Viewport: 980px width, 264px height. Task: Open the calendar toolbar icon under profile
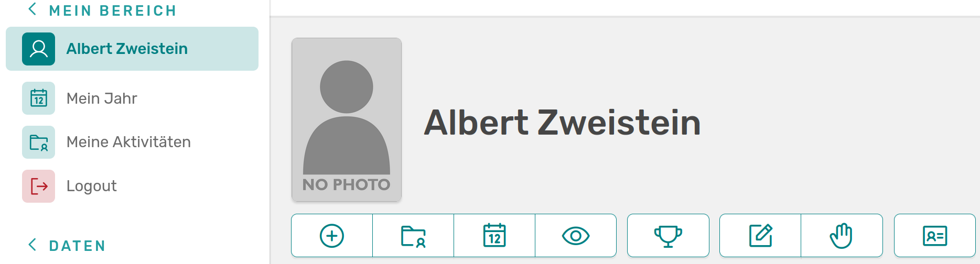point(494,236)
